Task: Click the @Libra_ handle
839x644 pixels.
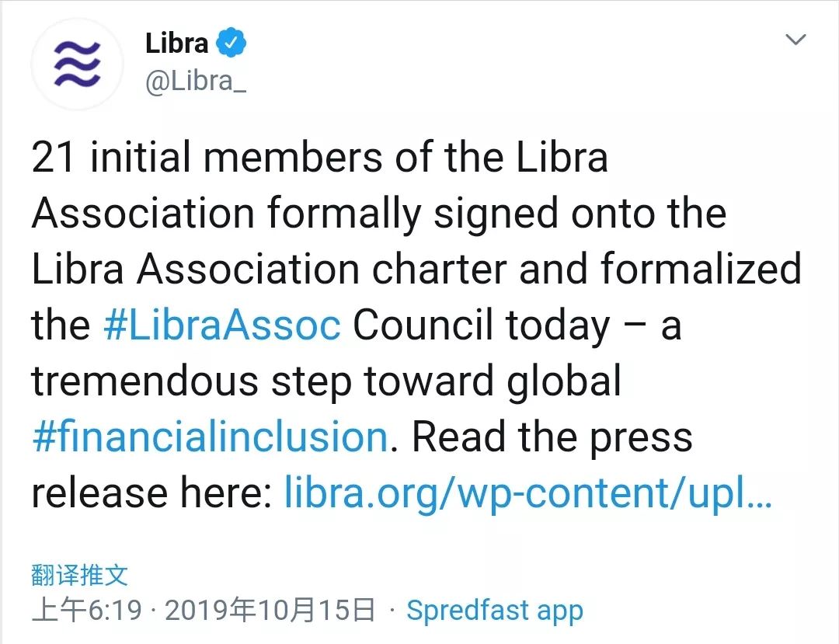Action: point(196,82)
